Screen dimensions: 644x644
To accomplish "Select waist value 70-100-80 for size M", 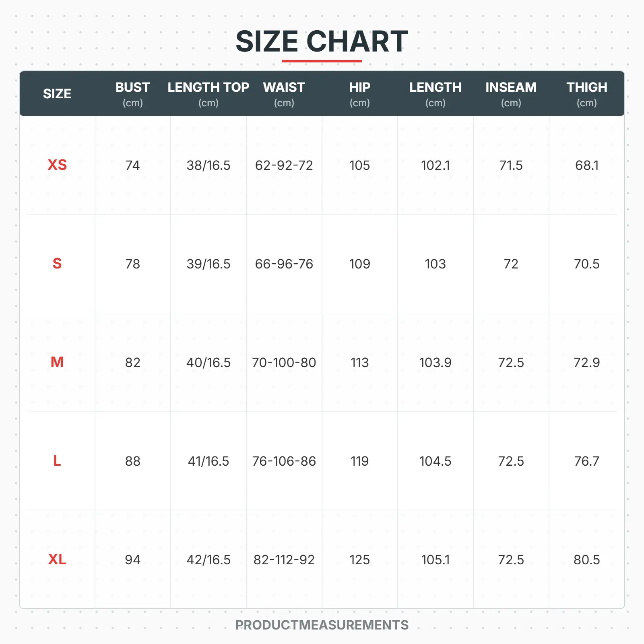I will click(x=284, y=362).
